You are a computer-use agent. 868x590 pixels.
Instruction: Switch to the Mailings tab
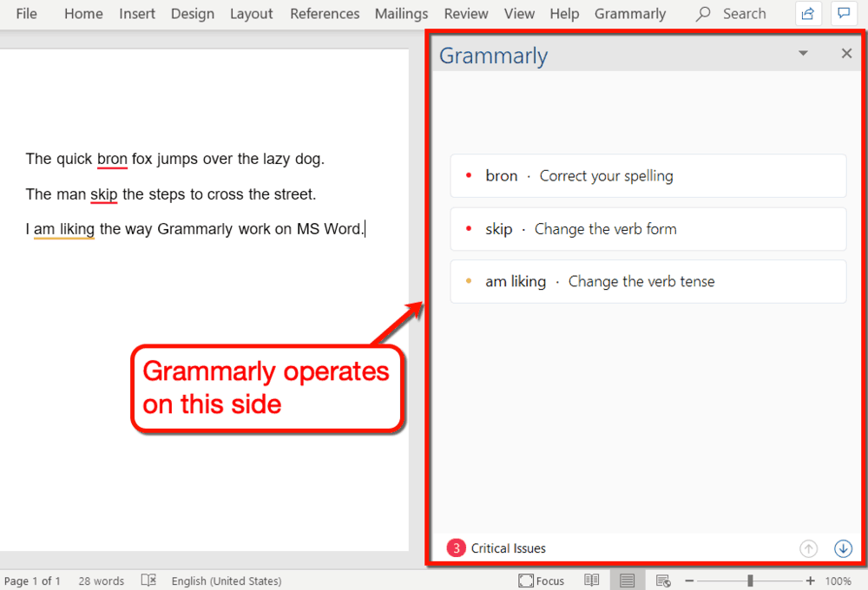pyautogui.click(x=401, y=13)
